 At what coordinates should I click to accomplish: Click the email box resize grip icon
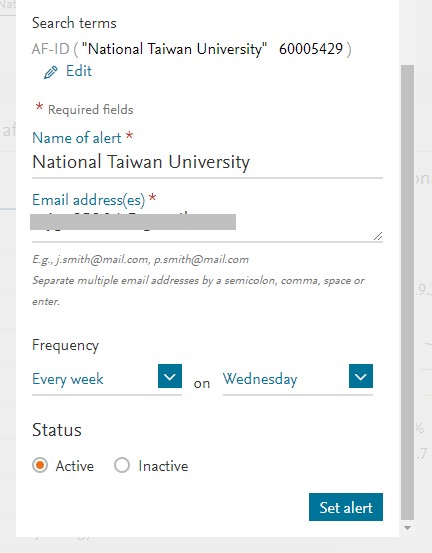(378, 236)
